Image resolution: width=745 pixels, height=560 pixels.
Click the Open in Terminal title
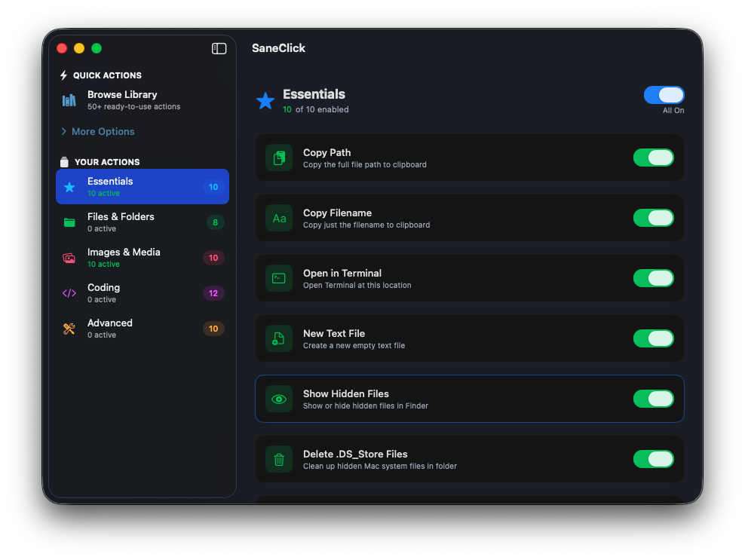coord(342,273)
